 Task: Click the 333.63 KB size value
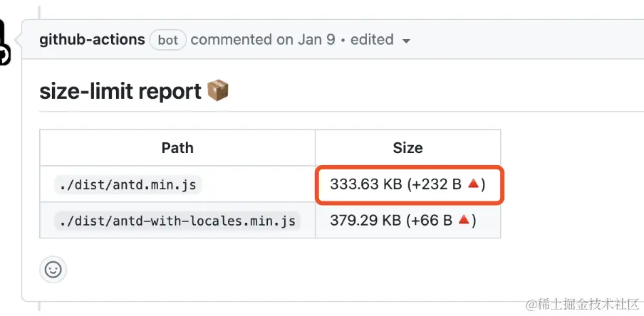(x=366, y=184)
